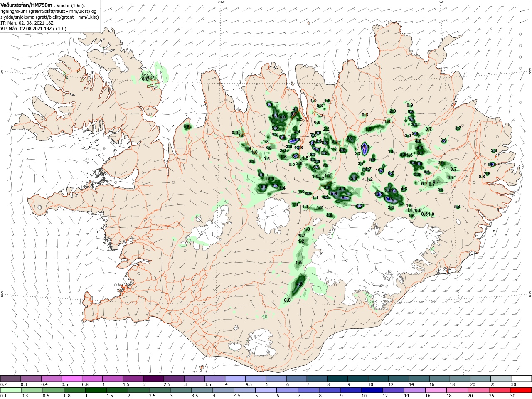Click the 'IT: Mán. 02. 08. 2021 18Z' line

[27, 23]
